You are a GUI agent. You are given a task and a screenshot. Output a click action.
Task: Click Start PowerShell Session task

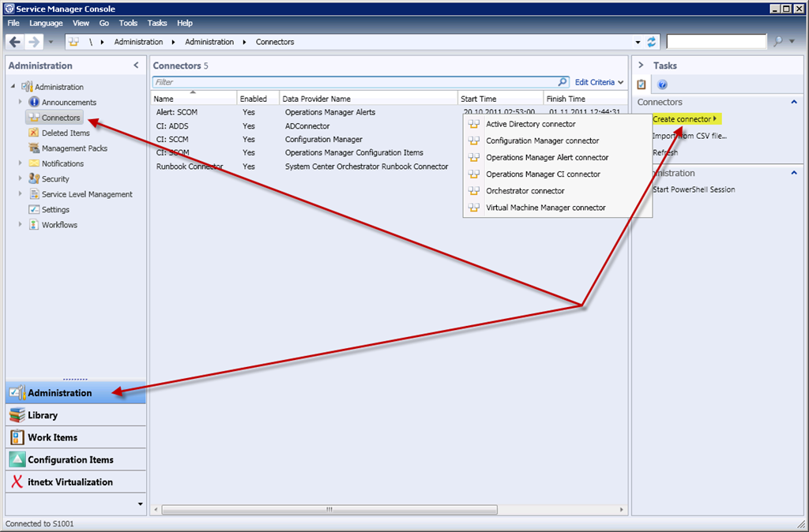[x=694, y=189]
